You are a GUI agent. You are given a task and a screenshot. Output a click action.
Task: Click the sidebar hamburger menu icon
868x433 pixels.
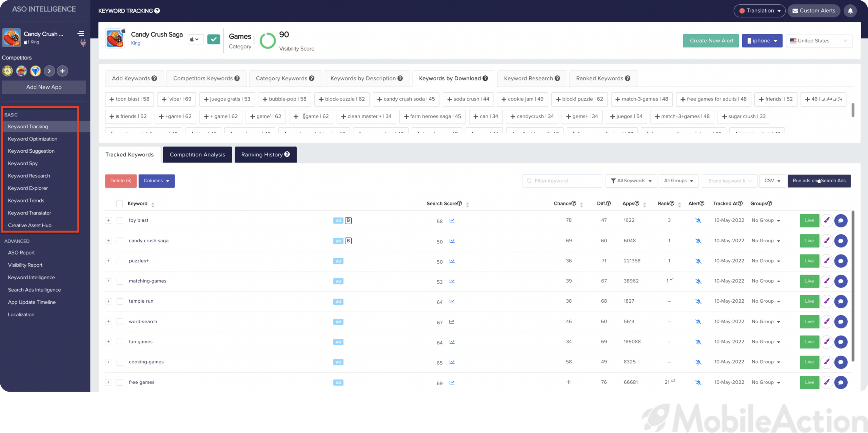pos(81,34)
